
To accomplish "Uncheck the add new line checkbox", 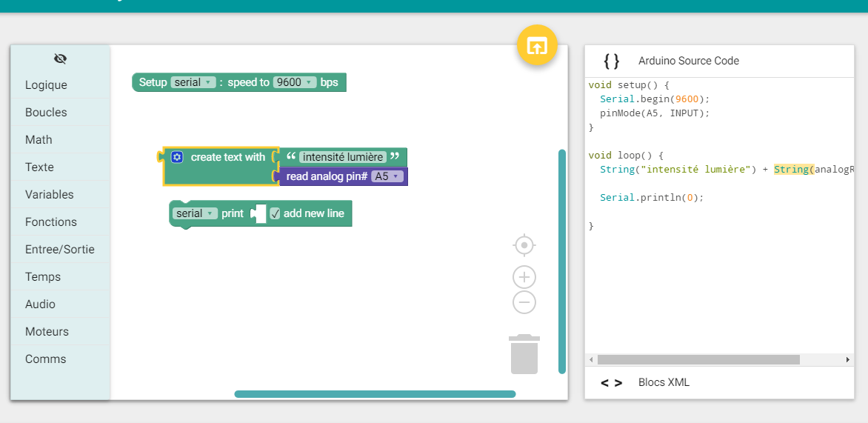I will tap(275, 213).
